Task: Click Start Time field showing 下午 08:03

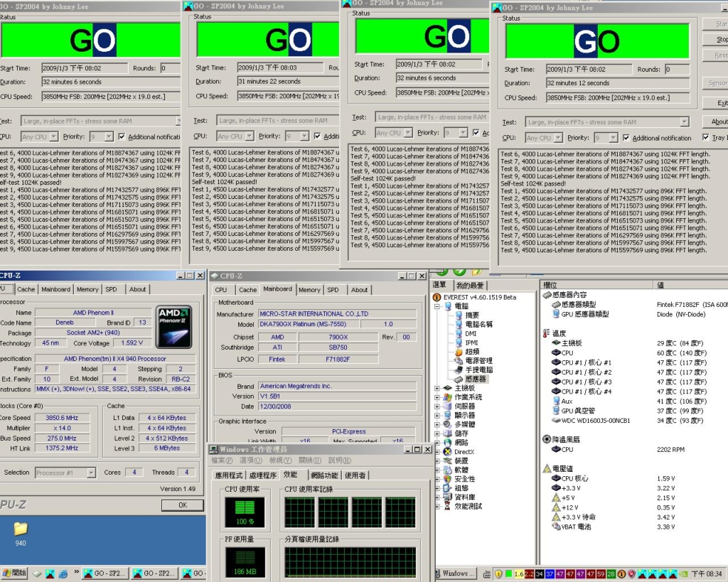Action: coord(280,68)
